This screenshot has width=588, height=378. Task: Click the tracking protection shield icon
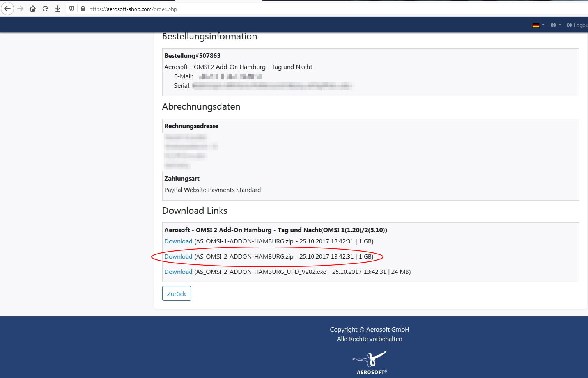(x=72, y=9)
